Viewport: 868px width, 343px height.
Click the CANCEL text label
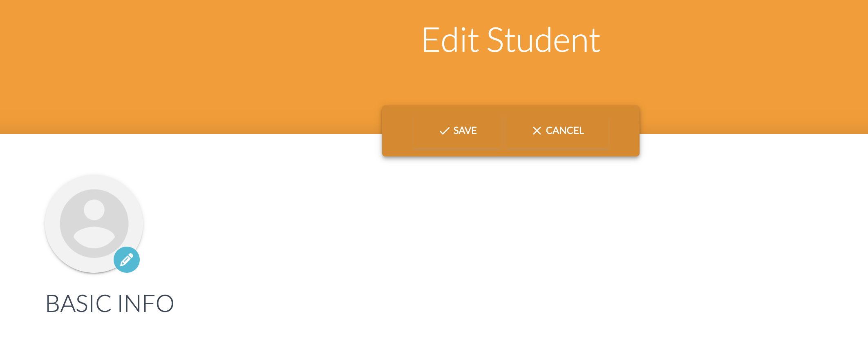[x=565, y=131]
